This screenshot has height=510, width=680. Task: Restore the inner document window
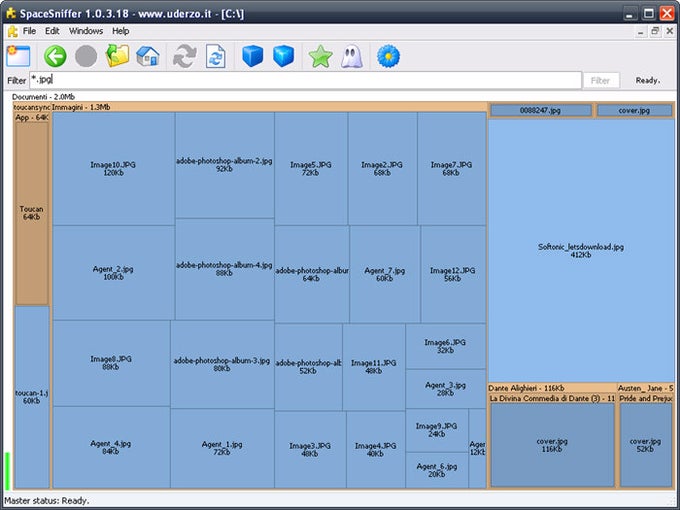click(655, 31)
